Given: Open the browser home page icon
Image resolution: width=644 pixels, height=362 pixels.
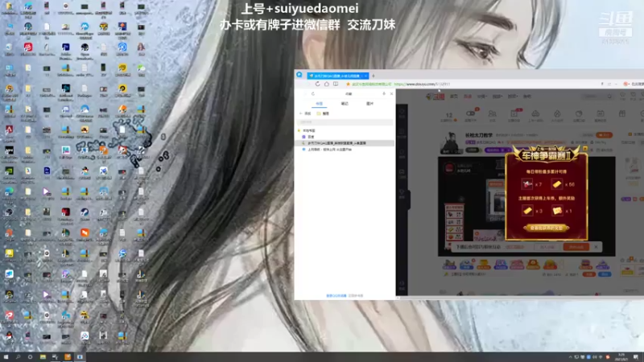Looking at the screenshot, I should [327, 84].
